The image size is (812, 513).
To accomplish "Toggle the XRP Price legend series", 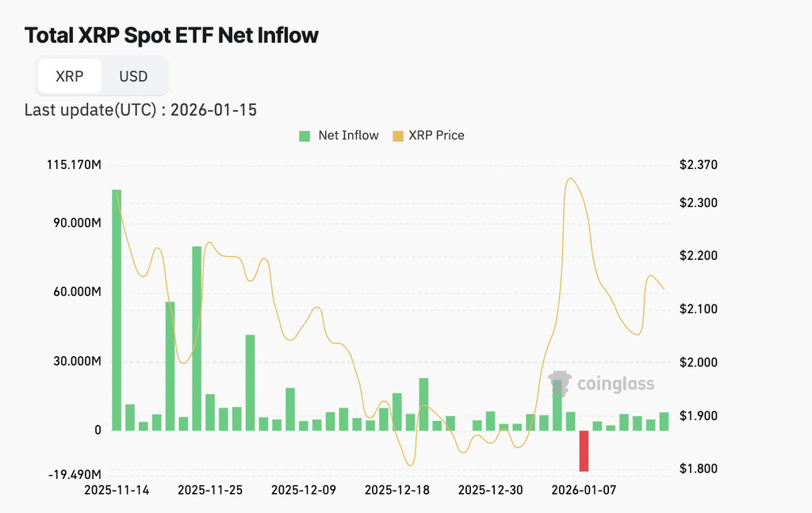I will [436, 136].
